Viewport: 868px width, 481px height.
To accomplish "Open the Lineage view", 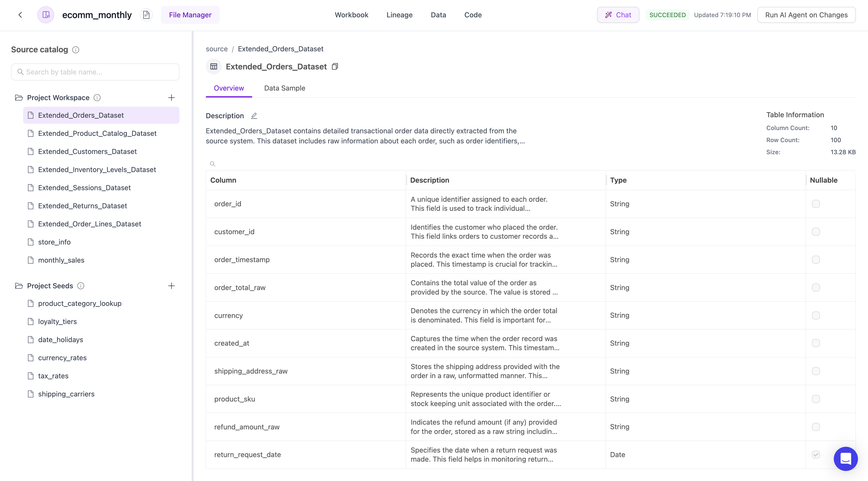I will pyautogui.click(x=399, y=15).
